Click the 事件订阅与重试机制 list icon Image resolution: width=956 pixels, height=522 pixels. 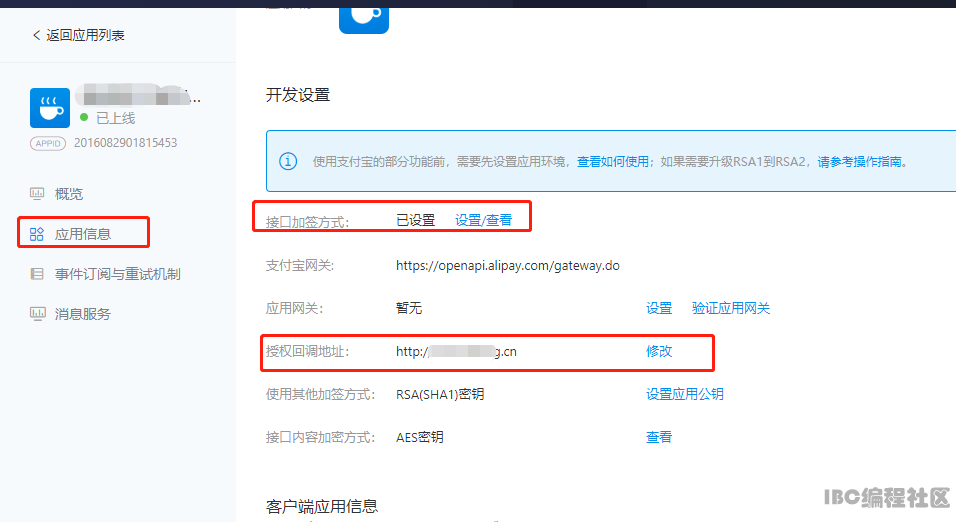pyautogui.click(x=37, y=274)
